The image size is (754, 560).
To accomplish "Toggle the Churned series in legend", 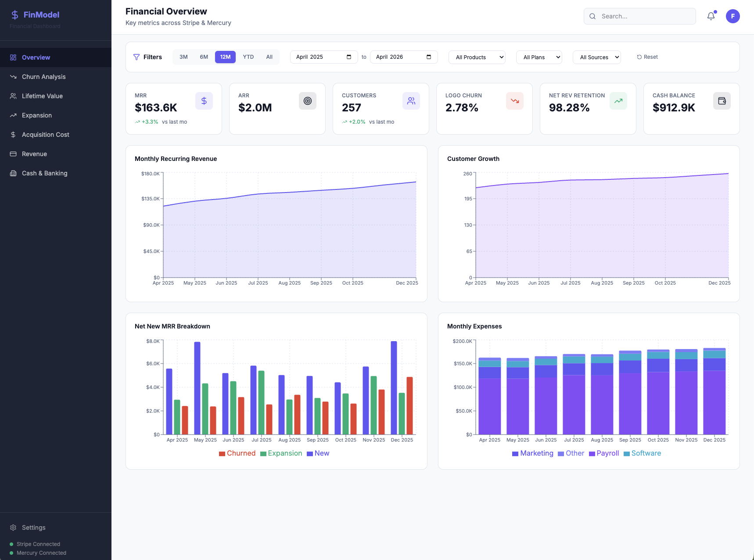I will (x=237, y=453).
